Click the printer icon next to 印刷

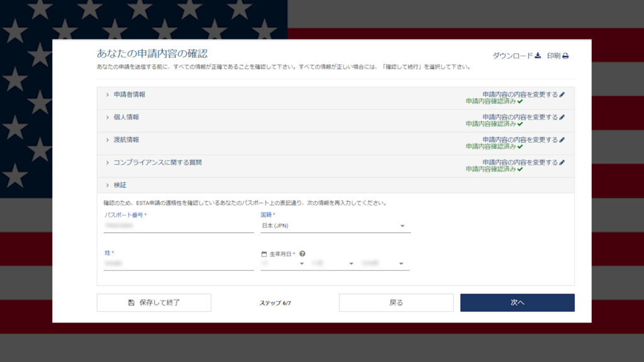[x=565, y=56]
